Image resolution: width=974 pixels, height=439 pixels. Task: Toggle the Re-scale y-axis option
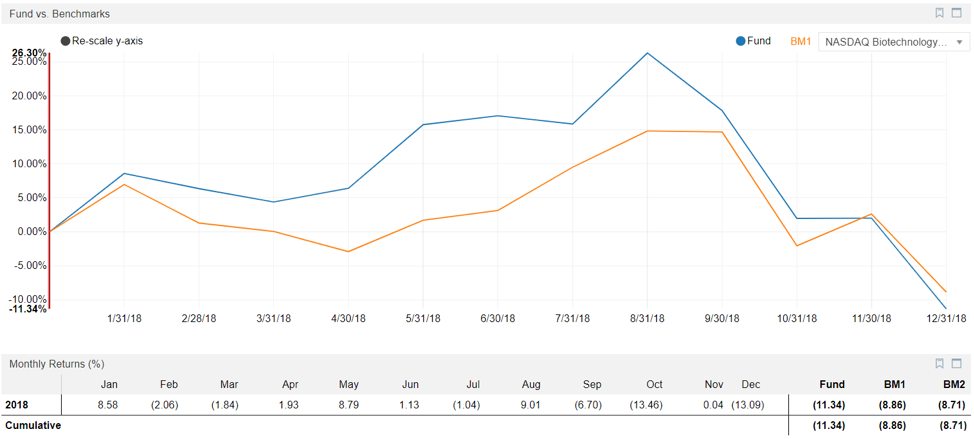click(66, 41)
